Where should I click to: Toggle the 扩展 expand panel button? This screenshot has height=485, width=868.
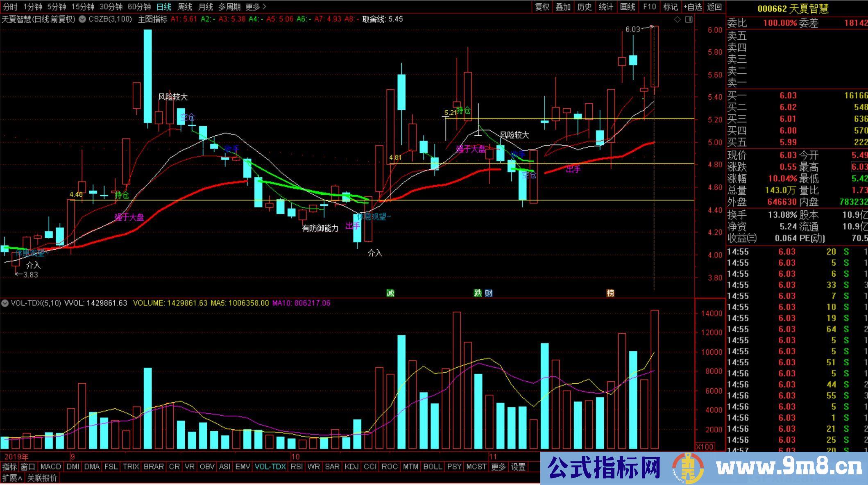[12, 478]
